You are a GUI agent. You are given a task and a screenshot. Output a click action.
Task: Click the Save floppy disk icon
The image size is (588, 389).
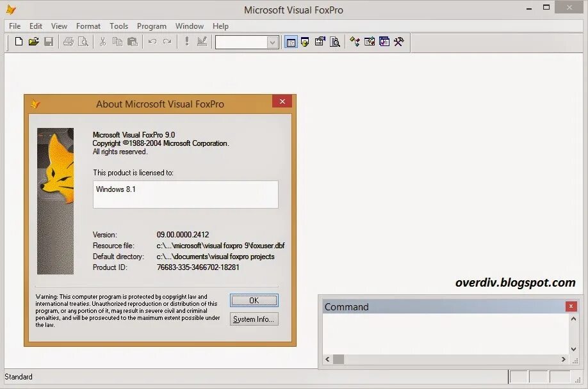49,42
